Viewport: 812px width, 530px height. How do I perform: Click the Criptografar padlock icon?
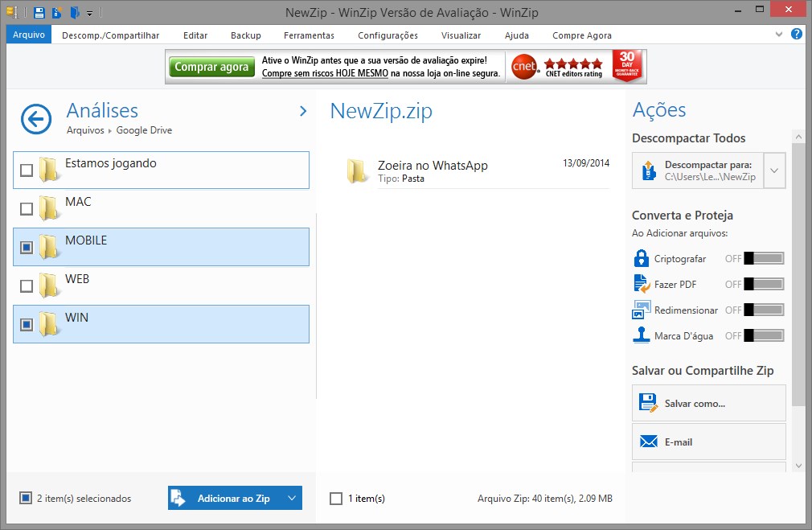641,258
